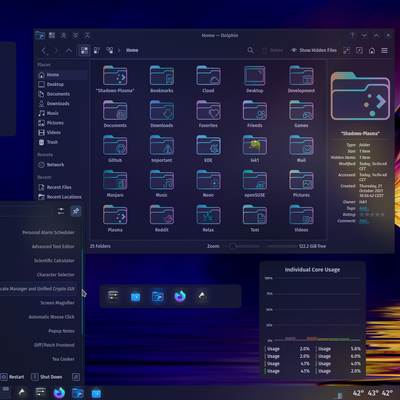Set rating using the stars row
The height and width of the screenshot is (400, 400).
(x=372, y=215)
